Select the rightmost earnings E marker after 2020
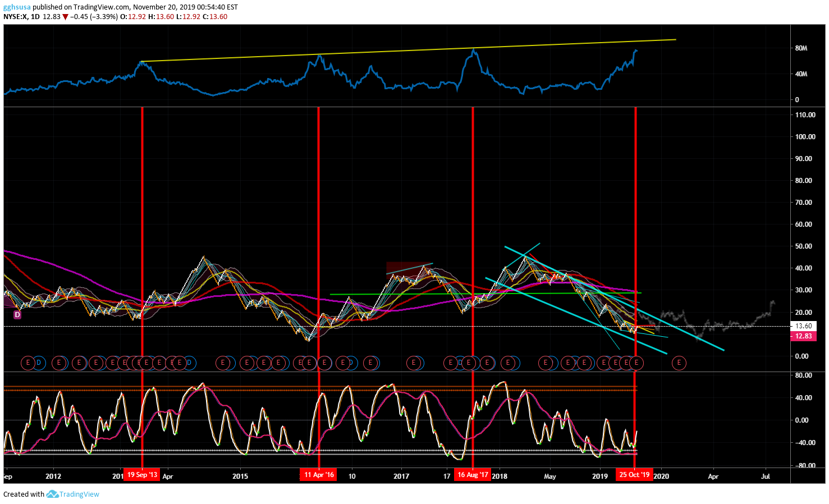This screenshot has height=504, width=829. tap(679, 363)
